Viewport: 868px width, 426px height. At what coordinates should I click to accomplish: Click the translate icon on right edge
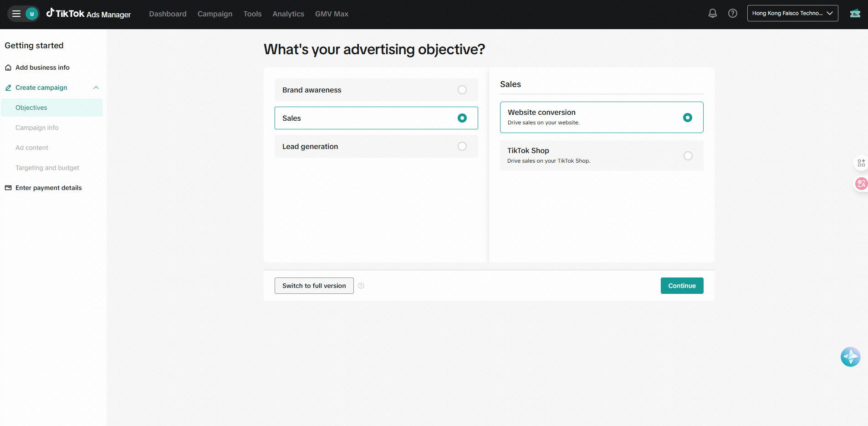coord(861,184)
